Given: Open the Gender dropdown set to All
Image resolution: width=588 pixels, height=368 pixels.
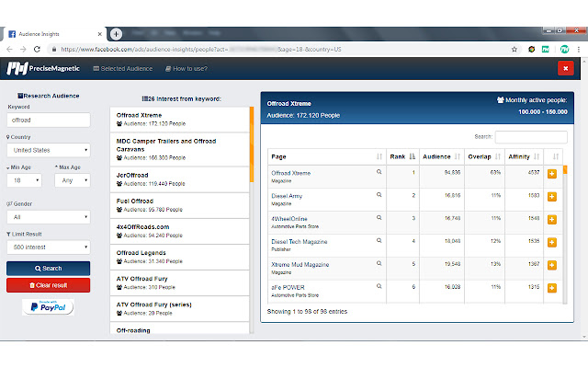Looking at the screenshot, I should click(49, 217).
